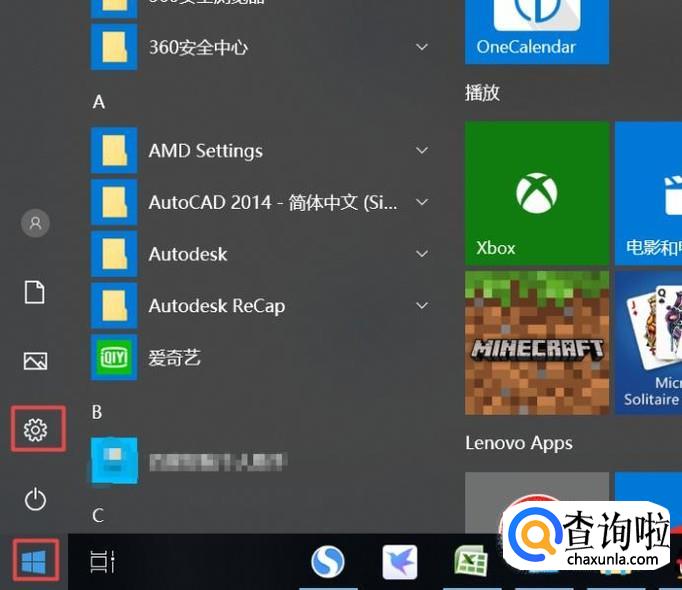
Task: Launch the Xbox tile
Action: [x=537, y=194]
